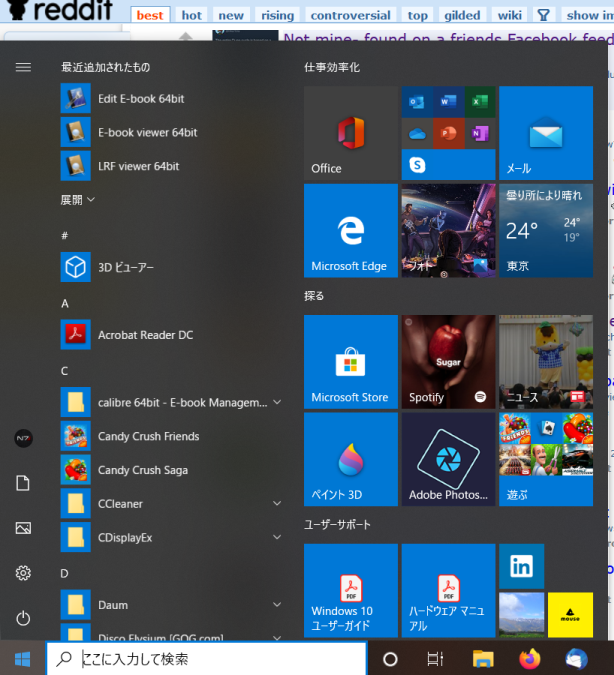614x675 pixels.
Task: Open Documents from the Start sidebar
Action: [x=23, y=483]
